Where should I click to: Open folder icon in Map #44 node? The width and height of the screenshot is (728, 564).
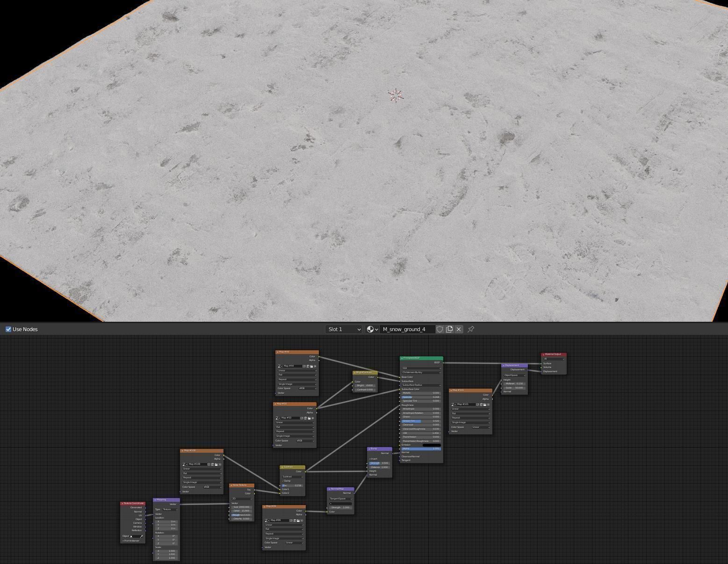coord(311,366)
